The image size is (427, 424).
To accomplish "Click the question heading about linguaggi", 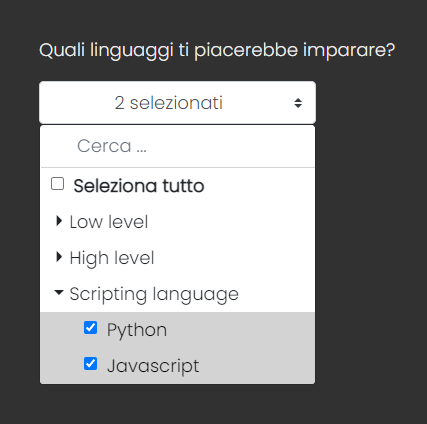I will (217, 50).
